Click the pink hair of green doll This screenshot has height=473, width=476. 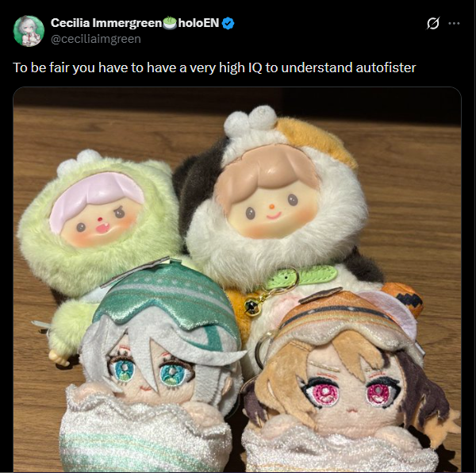[x=96, y=196]
